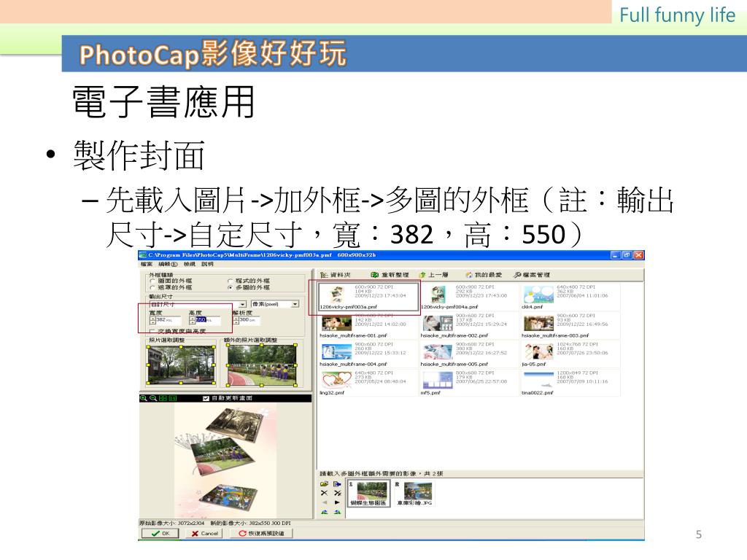Click the move image left arrow

(325, 502)
